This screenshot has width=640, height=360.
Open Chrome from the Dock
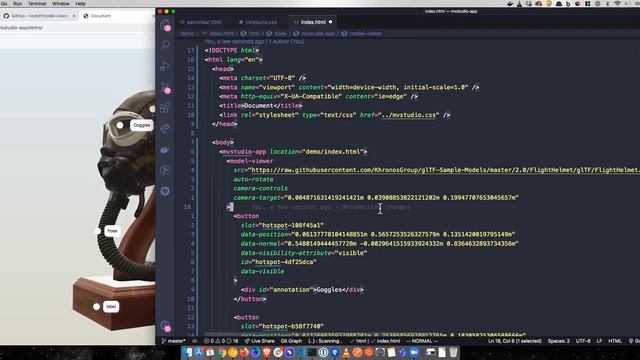coord(222,352)
